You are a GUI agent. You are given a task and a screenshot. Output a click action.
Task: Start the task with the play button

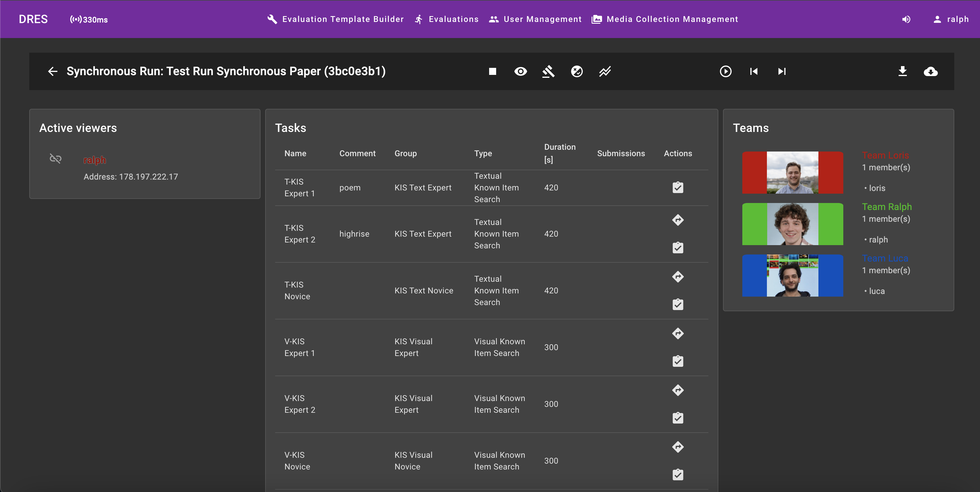[726, 71]
